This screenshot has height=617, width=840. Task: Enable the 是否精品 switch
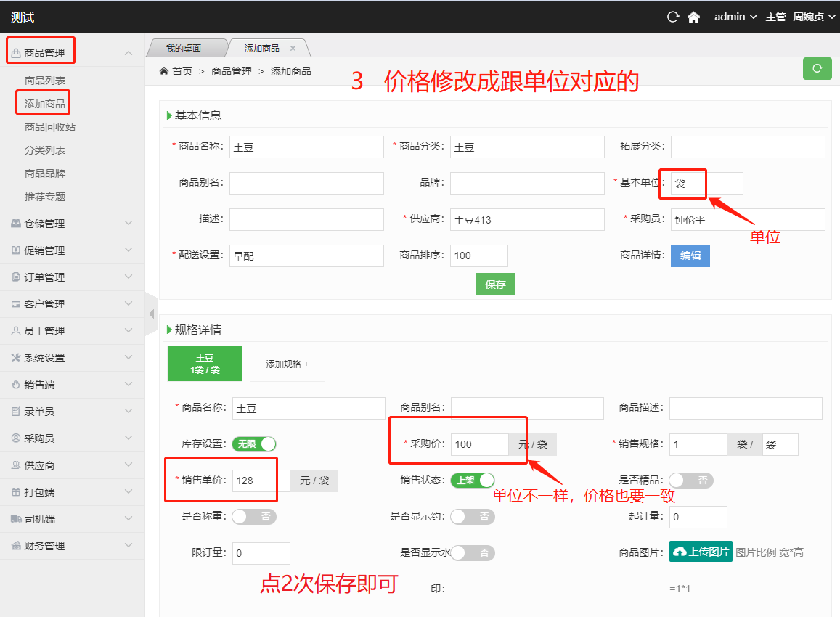pyautogui.click(x=691, y=480)
